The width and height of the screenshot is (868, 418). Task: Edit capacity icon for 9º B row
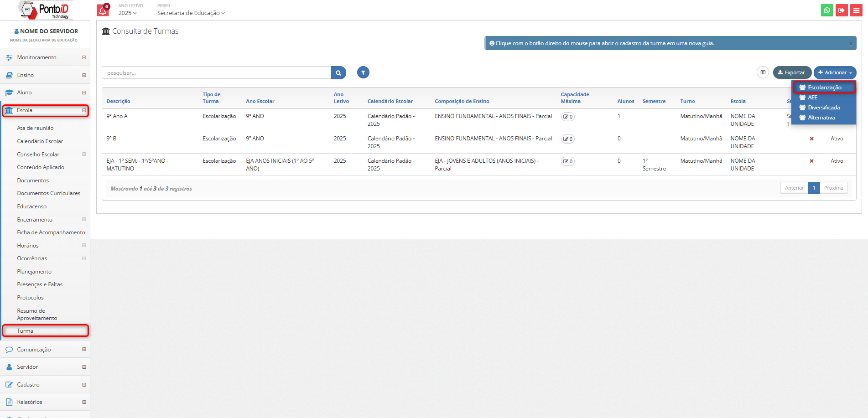567,139
